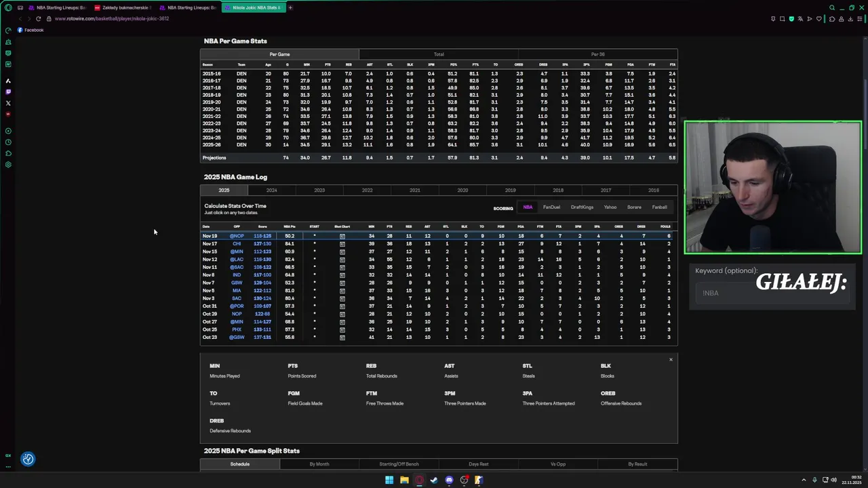Switch to Total stats tab

tap(439, 54)
